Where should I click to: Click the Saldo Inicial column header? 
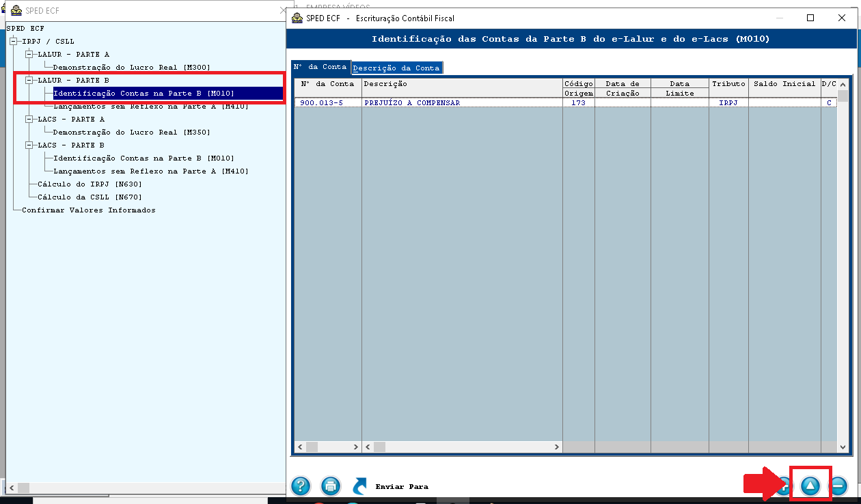pyautogui.click(x=784, y=88)
